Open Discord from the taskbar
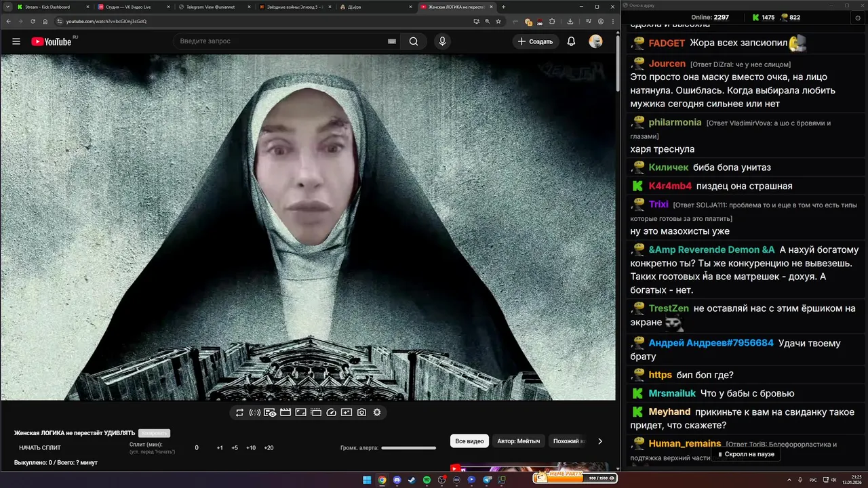The height and width of the screenshot is (488, 868). 397,480
